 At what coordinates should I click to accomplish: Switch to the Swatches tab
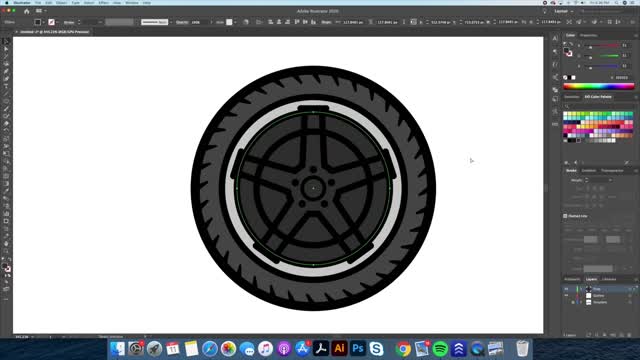[572, 97]
